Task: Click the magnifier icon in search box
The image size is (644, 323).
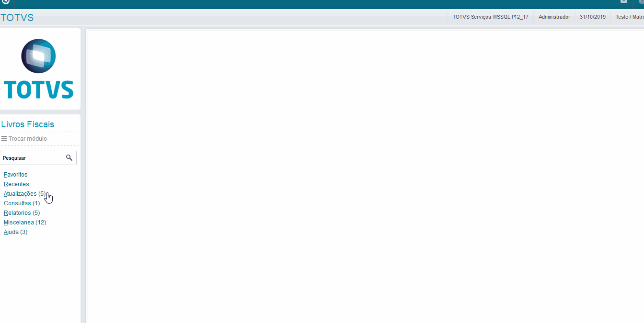Action: [69, 157]
